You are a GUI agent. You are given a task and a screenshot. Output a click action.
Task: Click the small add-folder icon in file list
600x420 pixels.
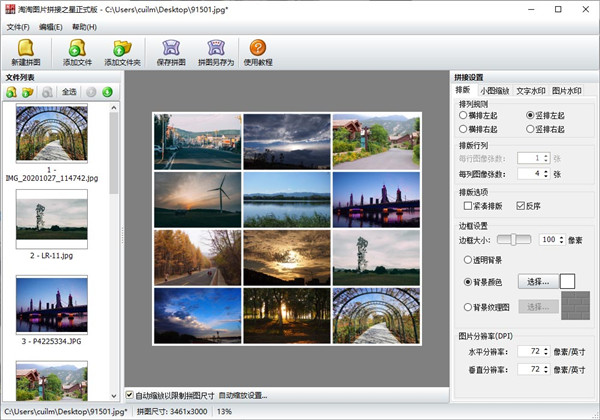click(28, 92)
